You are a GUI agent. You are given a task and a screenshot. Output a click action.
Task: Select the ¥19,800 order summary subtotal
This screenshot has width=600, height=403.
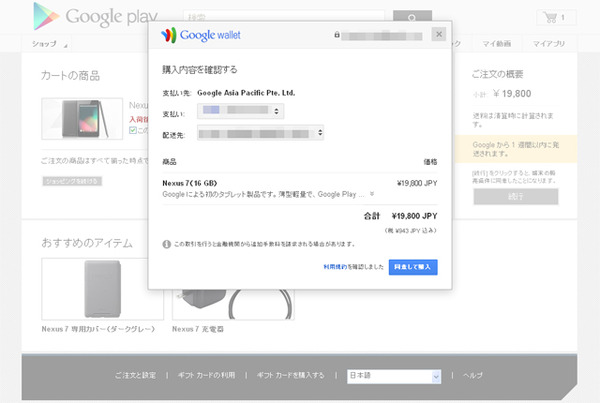coord(512,94)
